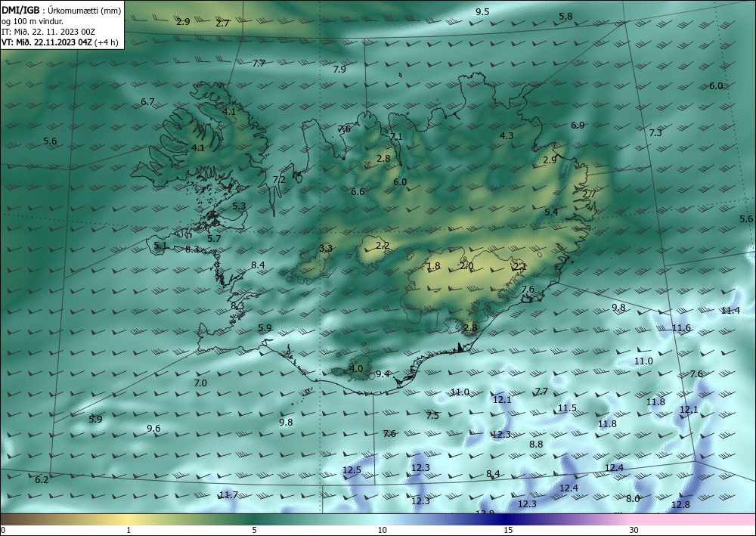Pick the 7.9 value north of Iceland

click(339, 70)
